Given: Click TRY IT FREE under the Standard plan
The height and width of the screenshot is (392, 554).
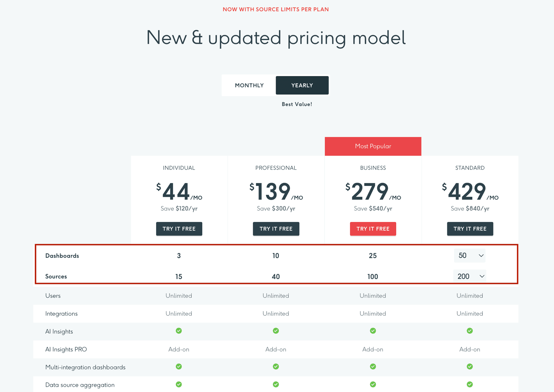Looking at the screenshot, I should [469, 229].
